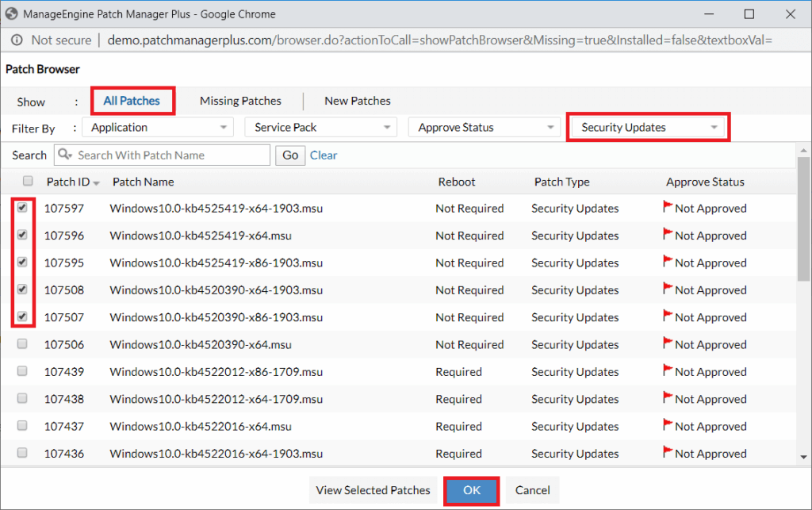This screenshot has height=510, width=812.
Task: Click the Clear link to reset search
Action: pyautogui.click(x=323, y=155)
